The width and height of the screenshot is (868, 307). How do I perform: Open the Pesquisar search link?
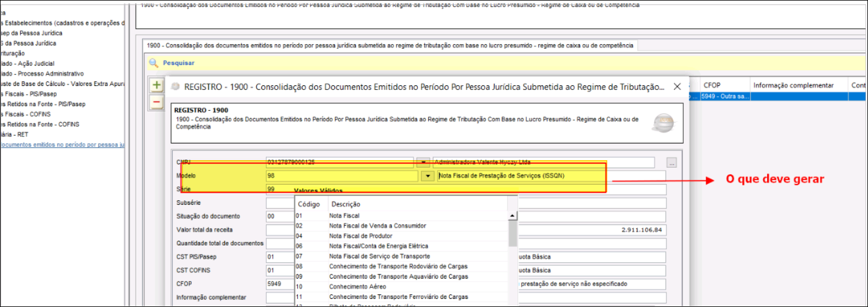tap(178, 63)
